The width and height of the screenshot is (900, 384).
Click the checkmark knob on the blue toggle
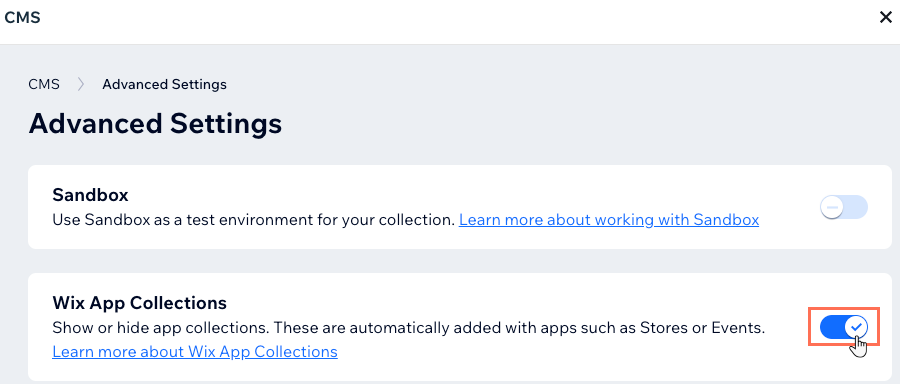point(856,327)
